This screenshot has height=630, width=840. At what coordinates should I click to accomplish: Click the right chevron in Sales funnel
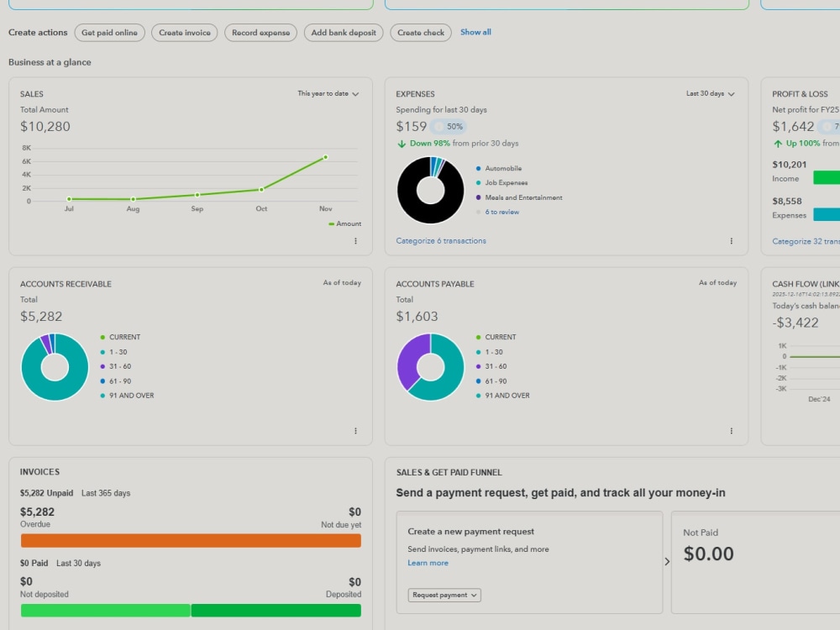click(x=667, y=561)
